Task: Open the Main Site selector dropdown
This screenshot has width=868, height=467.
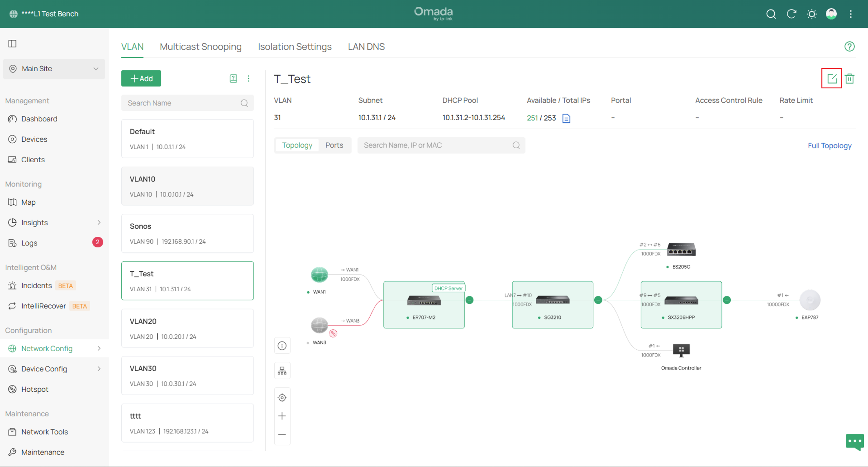Action: pos(54,69)
